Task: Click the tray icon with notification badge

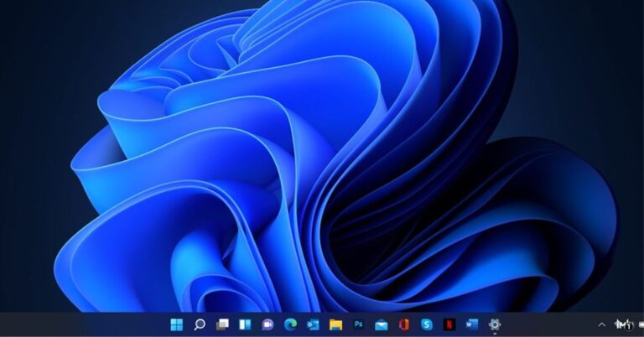Action: (623, 324)
